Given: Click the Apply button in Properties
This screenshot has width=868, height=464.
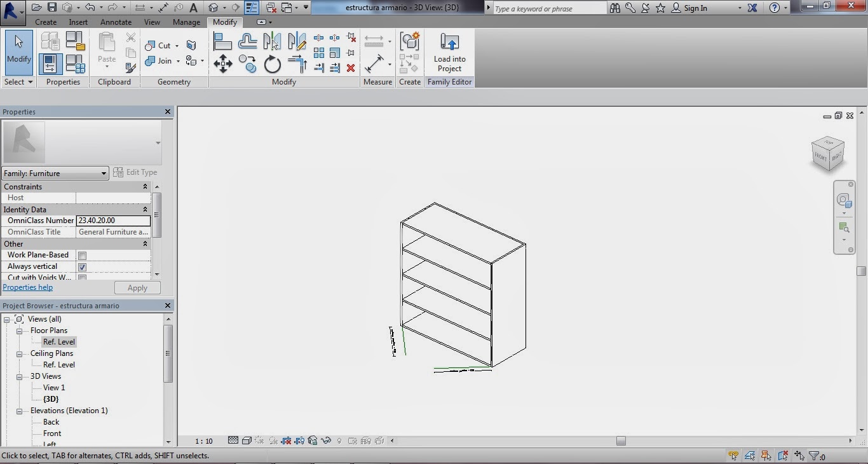Looking at the screenshot, I should 137,287.
